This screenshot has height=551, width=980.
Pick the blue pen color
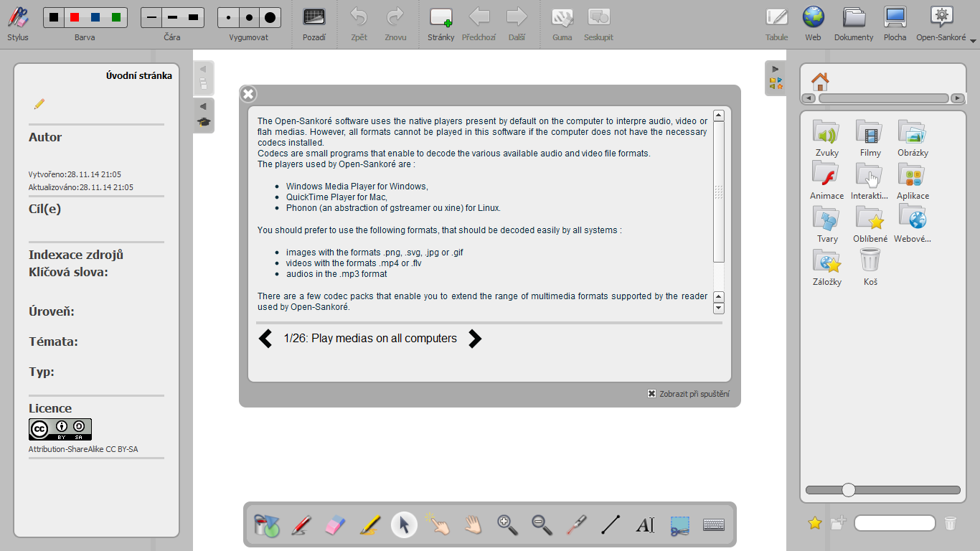(95, 17)
